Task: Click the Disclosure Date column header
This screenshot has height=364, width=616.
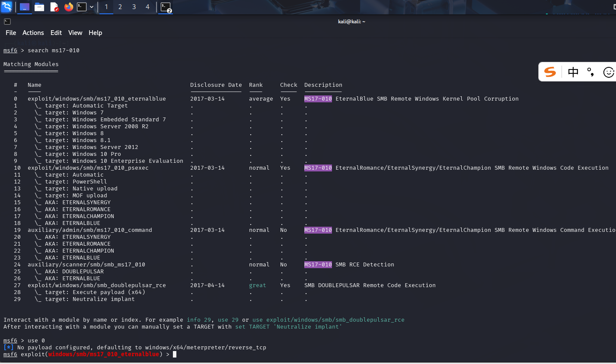Action: (216, 85)
